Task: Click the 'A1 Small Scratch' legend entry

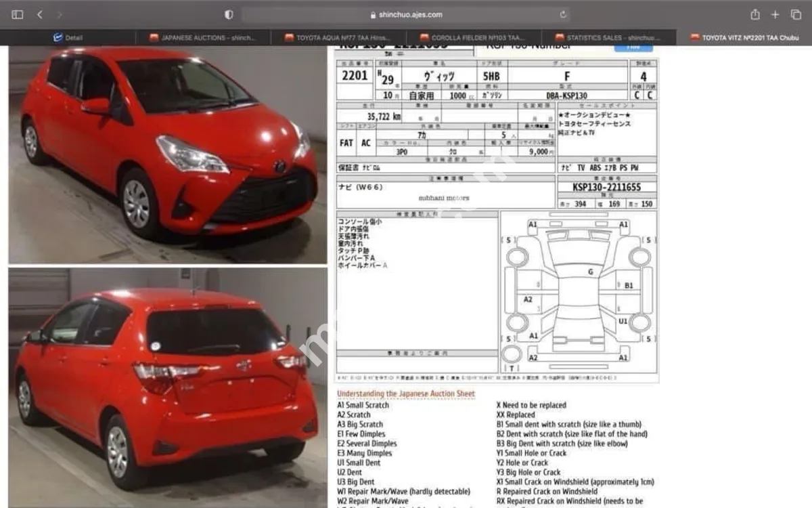Action: point(363,405)
